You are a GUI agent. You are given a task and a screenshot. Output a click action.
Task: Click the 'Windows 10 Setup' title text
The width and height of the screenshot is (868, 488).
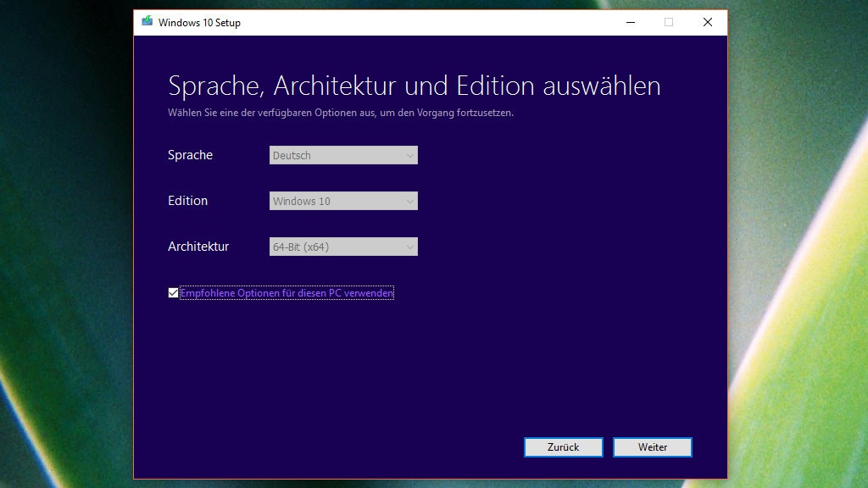(x=199, y=23)
